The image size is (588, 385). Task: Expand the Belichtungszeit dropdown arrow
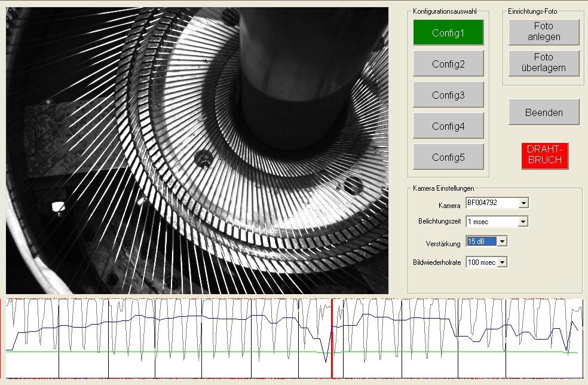[x=523, y=222]
